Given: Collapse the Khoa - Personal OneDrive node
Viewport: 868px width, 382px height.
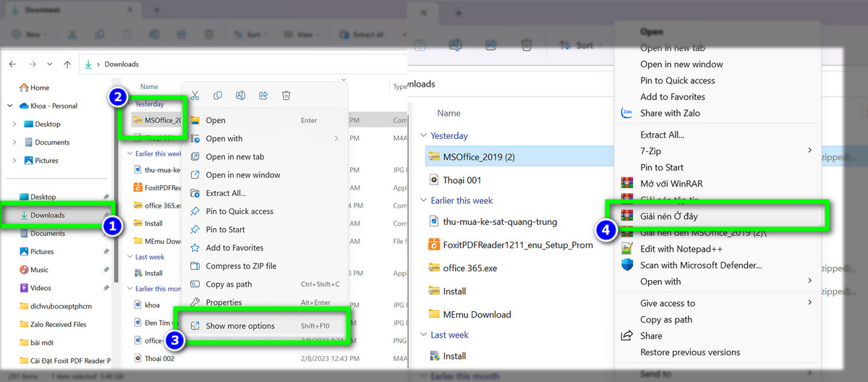Looking at the screenshot, I should tap(9, 106).
